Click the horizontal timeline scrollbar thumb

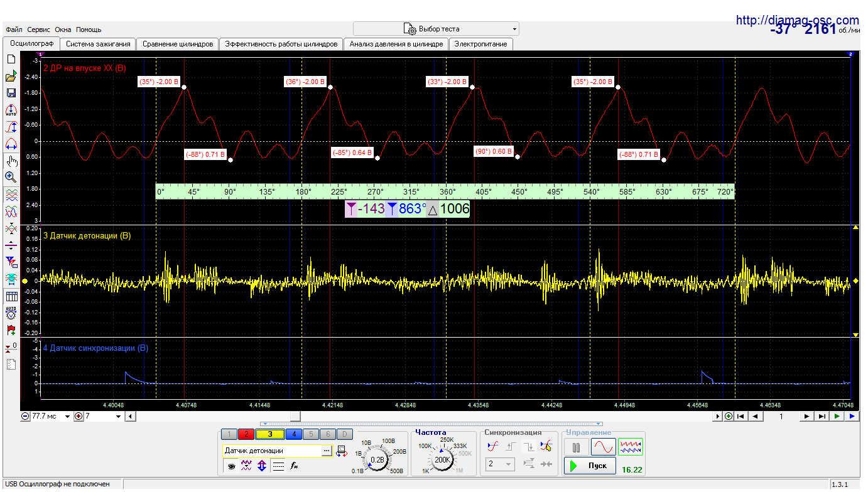coord(296,416)
